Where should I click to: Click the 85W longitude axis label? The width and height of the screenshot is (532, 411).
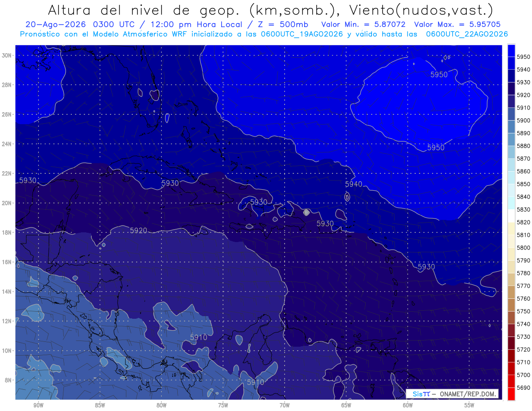[x=100, y=405]
